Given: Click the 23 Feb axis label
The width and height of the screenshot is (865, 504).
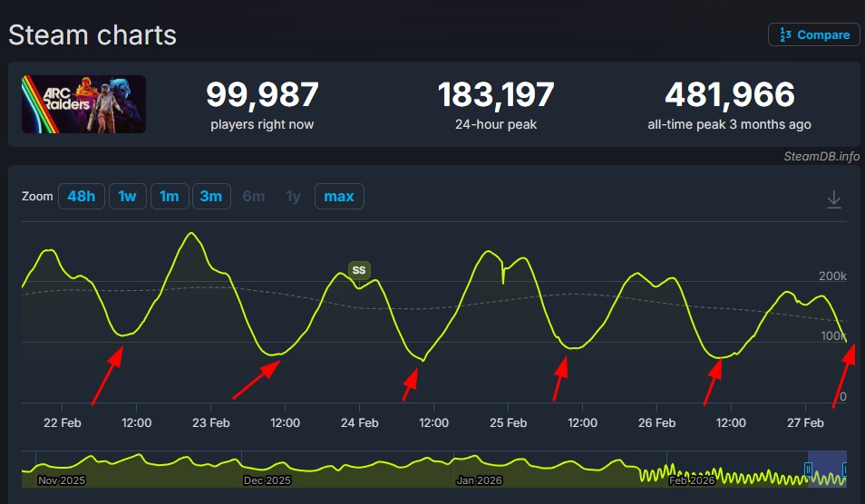Looking at the screenshot, I should 210,423.
